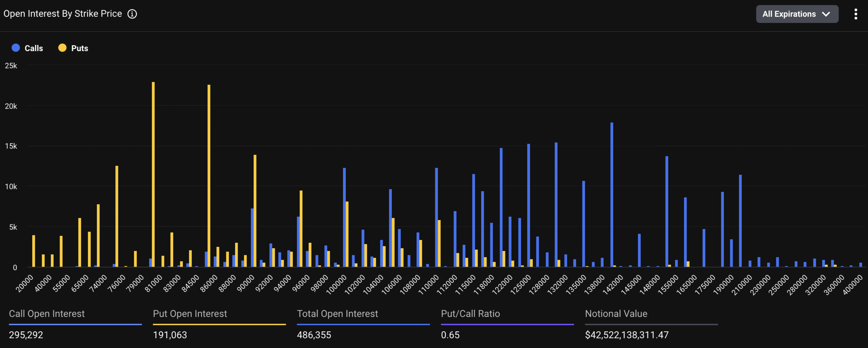Click the chevron in the All Expirations selector
868x348 pixels.
tap(825, 14)
